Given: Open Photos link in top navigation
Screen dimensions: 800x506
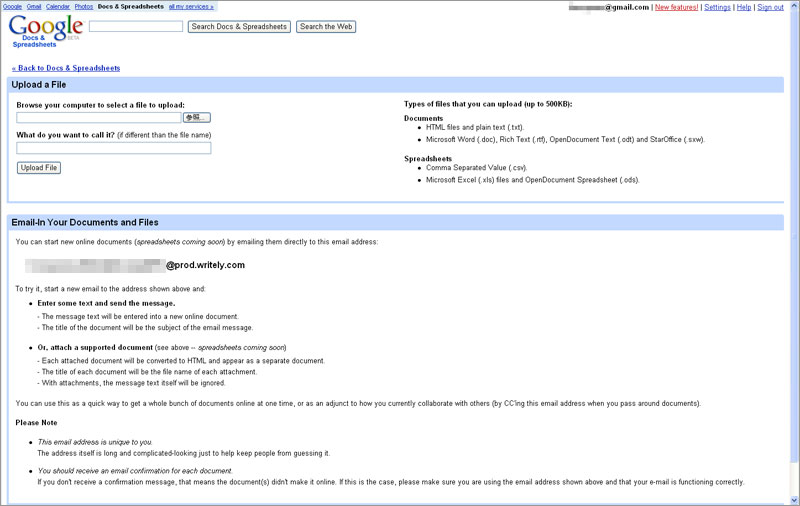Looking at the screenshot, I should point(84,7).
